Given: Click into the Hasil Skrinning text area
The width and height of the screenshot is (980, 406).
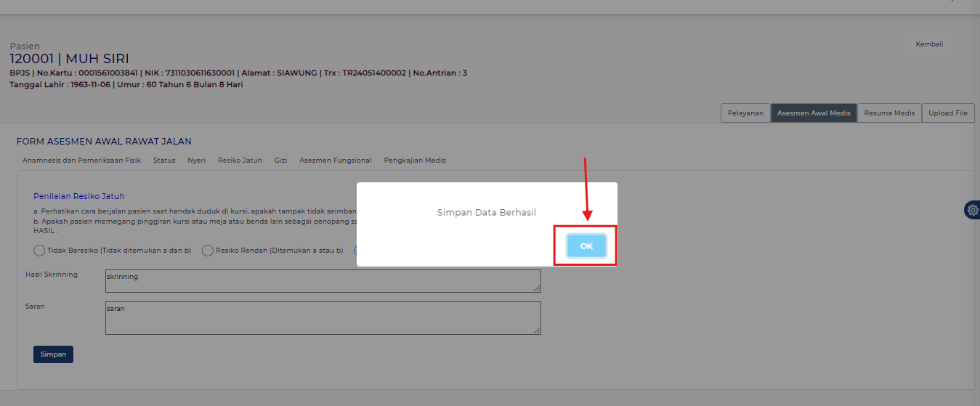Looking at the screenshot, I should (x=323, y=281).
